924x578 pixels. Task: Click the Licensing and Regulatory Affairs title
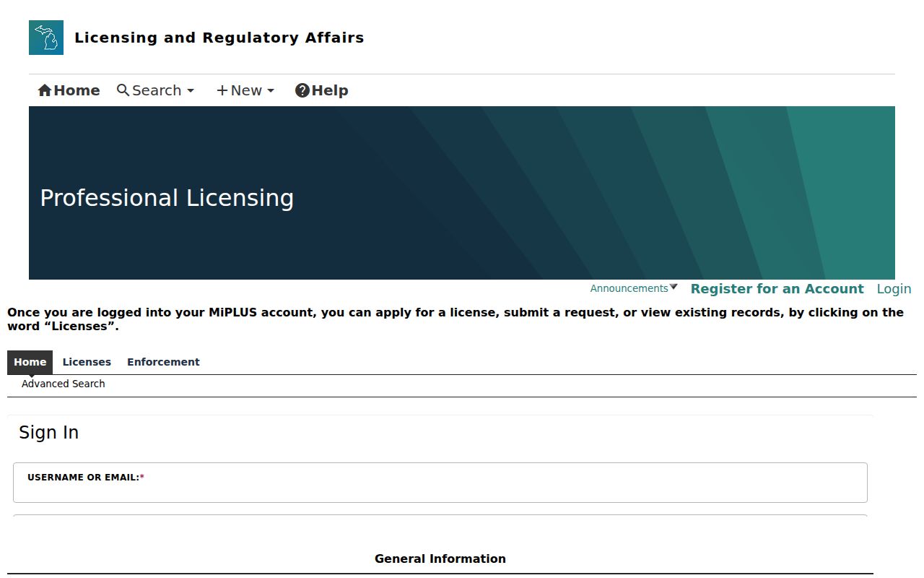coord(219,38)
